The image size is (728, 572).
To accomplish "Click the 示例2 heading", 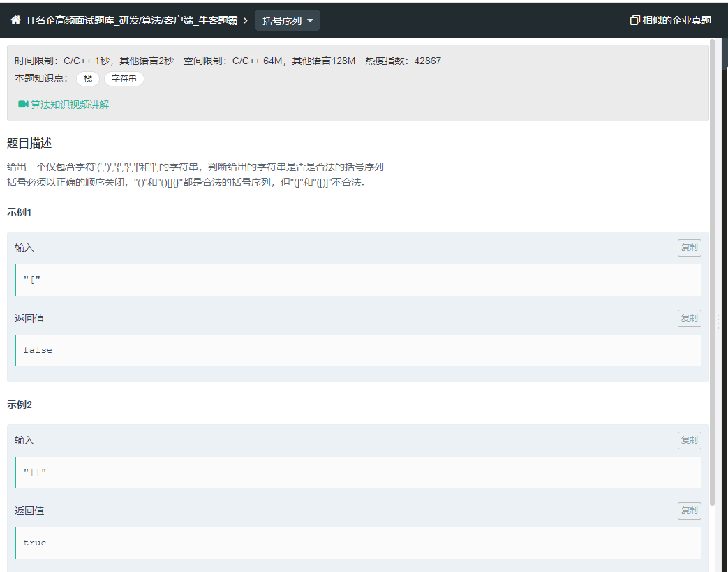I will (20, 405).
